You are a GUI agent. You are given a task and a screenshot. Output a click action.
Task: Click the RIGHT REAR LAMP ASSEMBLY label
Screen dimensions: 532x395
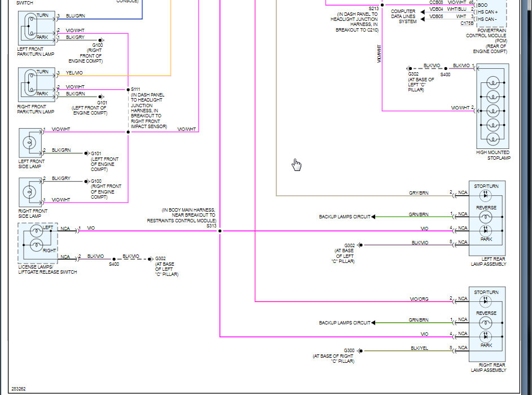489,367
